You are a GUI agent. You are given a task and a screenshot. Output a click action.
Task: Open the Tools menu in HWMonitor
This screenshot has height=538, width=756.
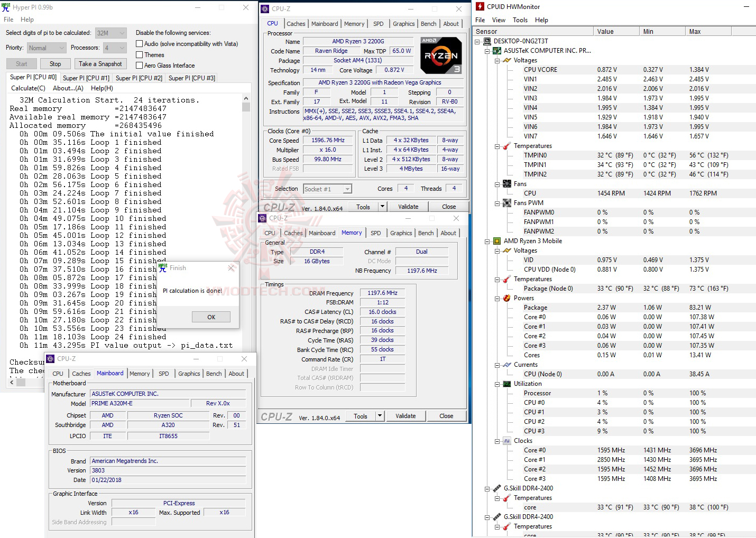coord(520,20)
